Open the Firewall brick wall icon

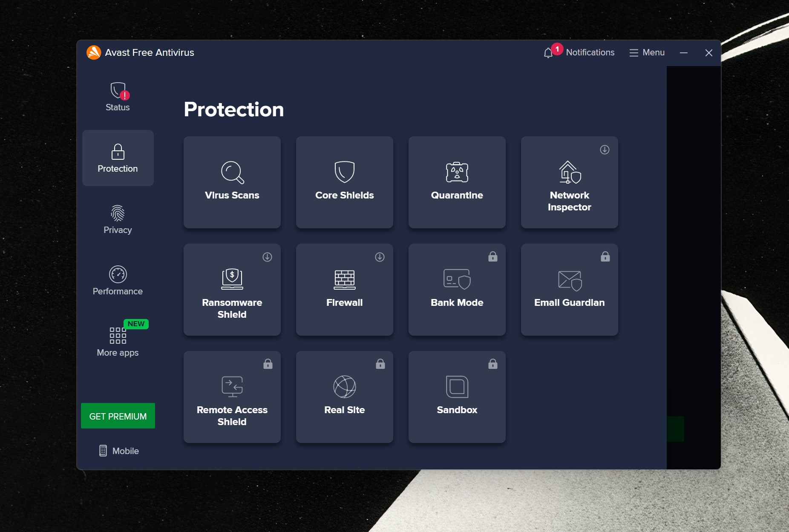pos(345,279)
